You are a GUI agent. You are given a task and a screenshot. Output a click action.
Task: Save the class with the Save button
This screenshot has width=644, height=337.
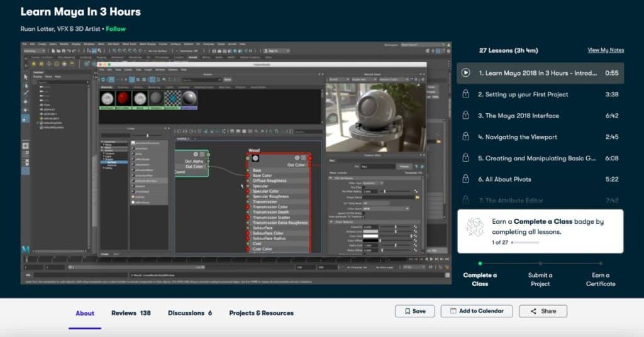(x=415, y=311)
